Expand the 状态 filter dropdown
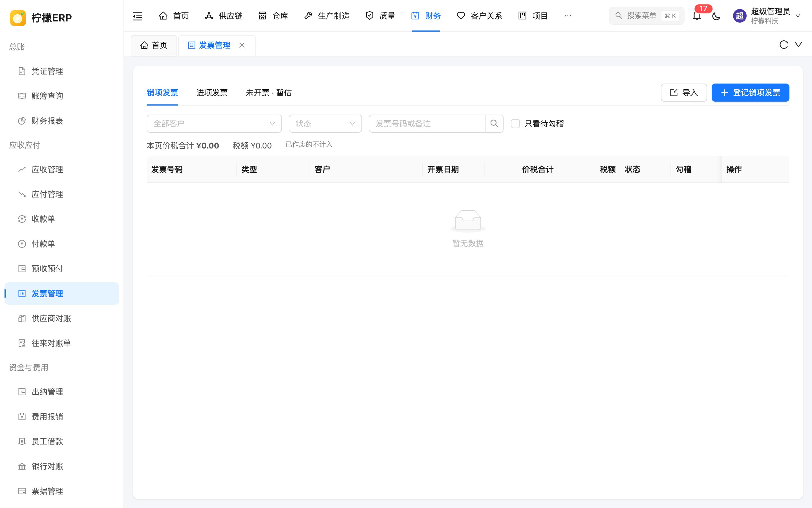 (x=325, y=124)
